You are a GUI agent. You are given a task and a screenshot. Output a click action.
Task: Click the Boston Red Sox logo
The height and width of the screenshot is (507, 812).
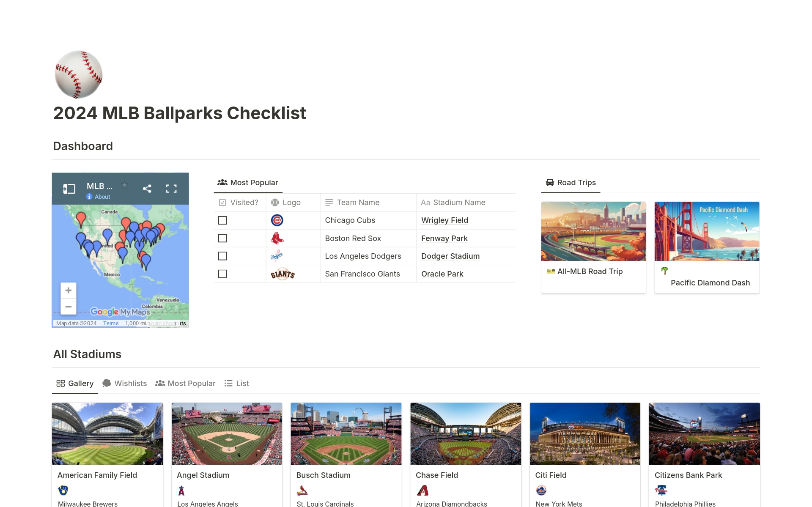[x=277, y=238]
